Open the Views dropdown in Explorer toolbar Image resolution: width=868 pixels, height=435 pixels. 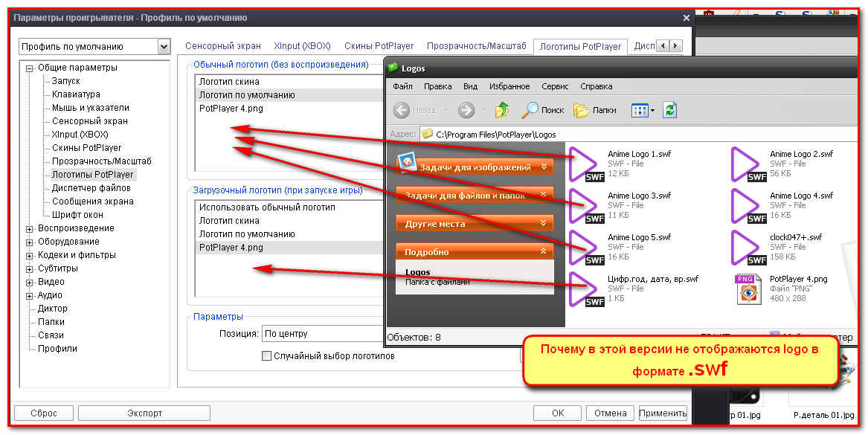643,110
